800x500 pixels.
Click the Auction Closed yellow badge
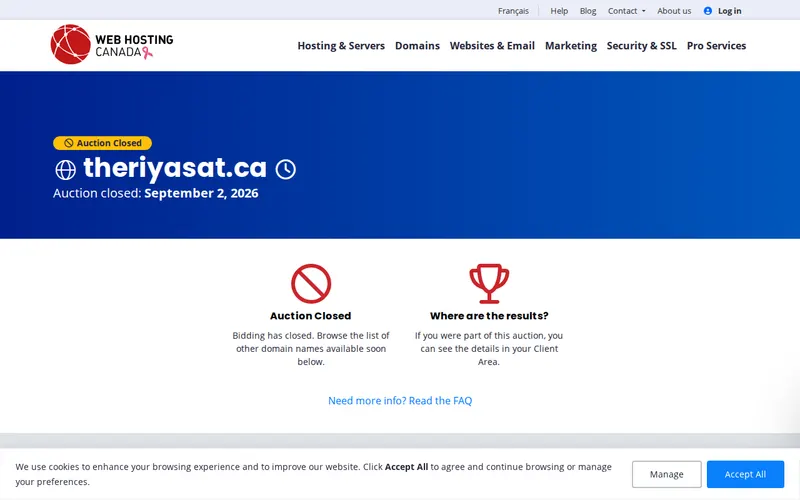(102, 143)
